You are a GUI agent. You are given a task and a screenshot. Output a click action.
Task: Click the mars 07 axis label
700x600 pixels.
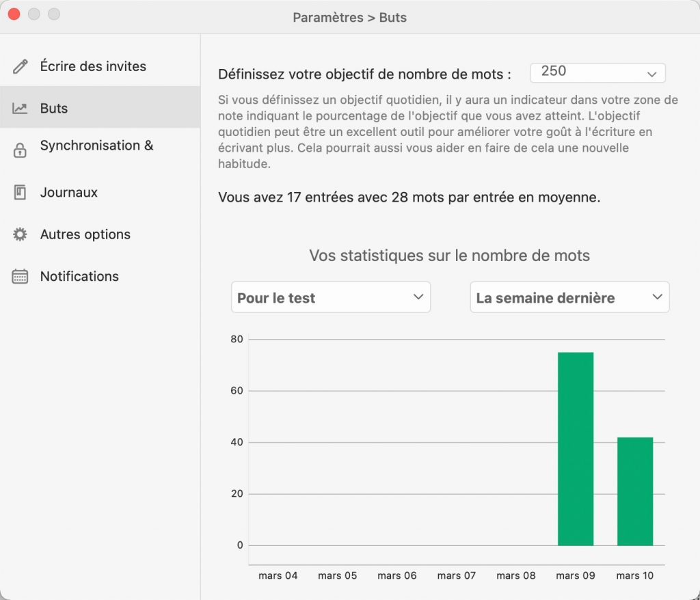click(x=456, y=575)
